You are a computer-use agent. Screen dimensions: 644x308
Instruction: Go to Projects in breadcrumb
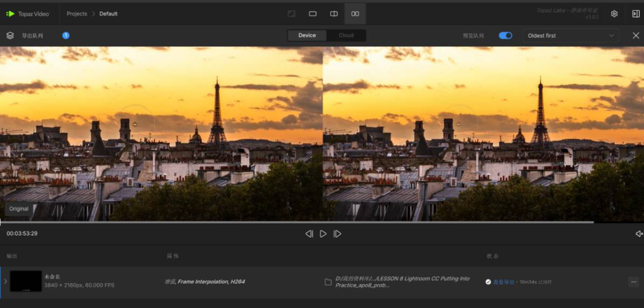coord(77,14)
